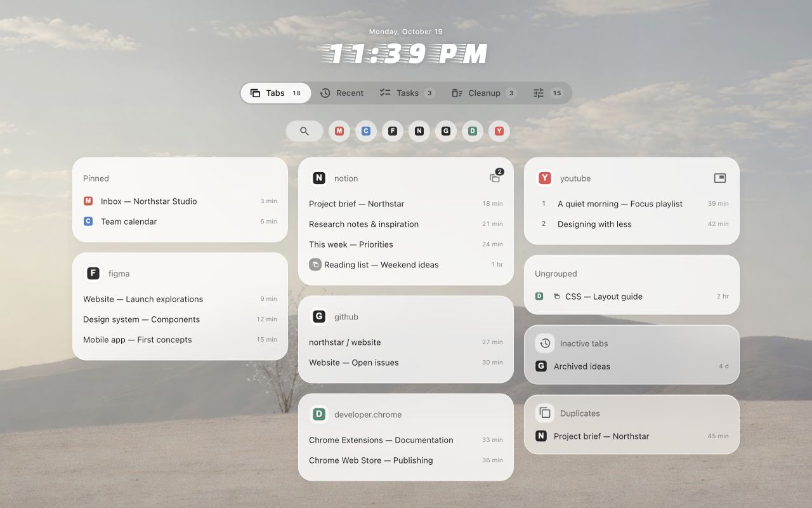Switch to the Tabs view
The height and width of the screenshot is (508, 812).
[276, 93]
